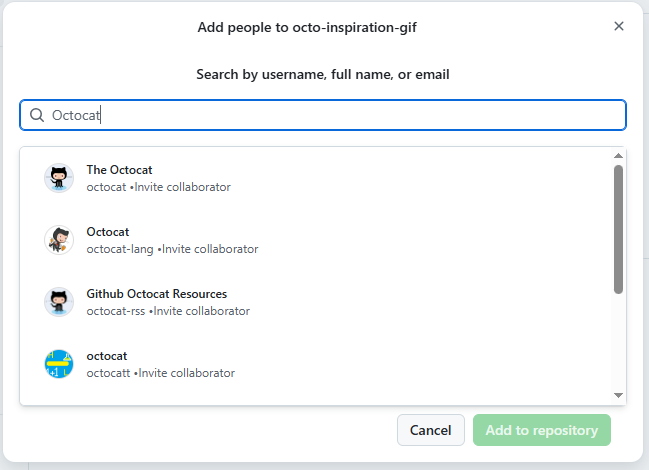Select the octocat-rss user avatar
This screenshot has width=649, height=470.
(59, 302)
